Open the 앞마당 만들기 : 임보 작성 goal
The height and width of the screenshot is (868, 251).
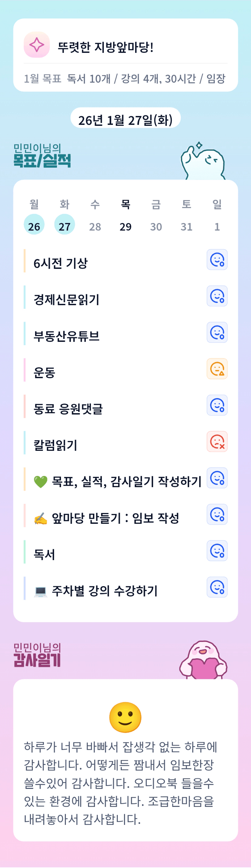(115, 518)
